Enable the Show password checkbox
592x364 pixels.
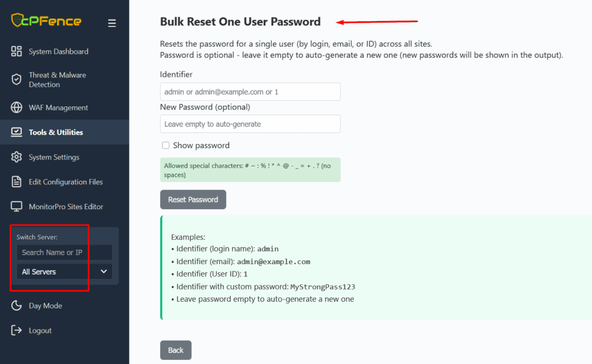point(166,146)
